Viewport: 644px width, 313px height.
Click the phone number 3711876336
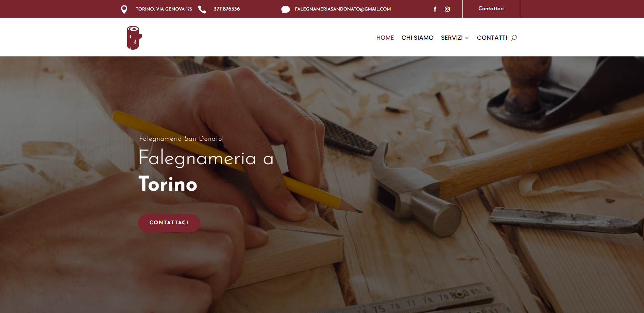[x=227, y=9]
